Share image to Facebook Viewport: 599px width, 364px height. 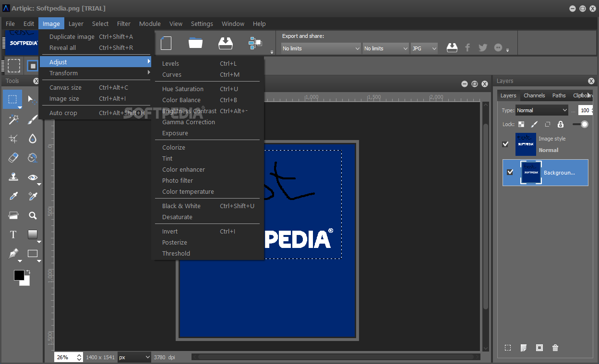point(467,47)
